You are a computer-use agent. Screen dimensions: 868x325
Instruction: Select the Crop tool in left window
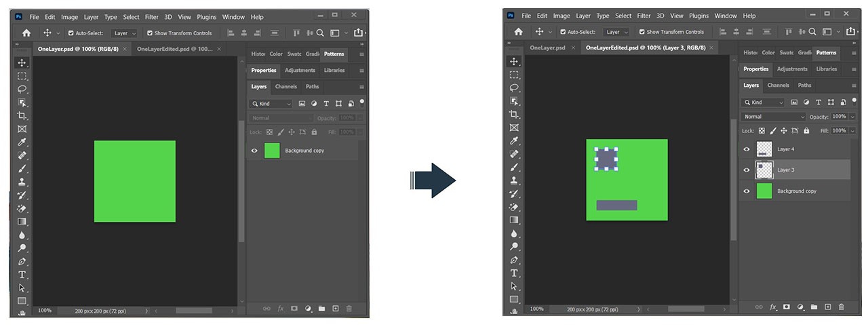point(22,115)
